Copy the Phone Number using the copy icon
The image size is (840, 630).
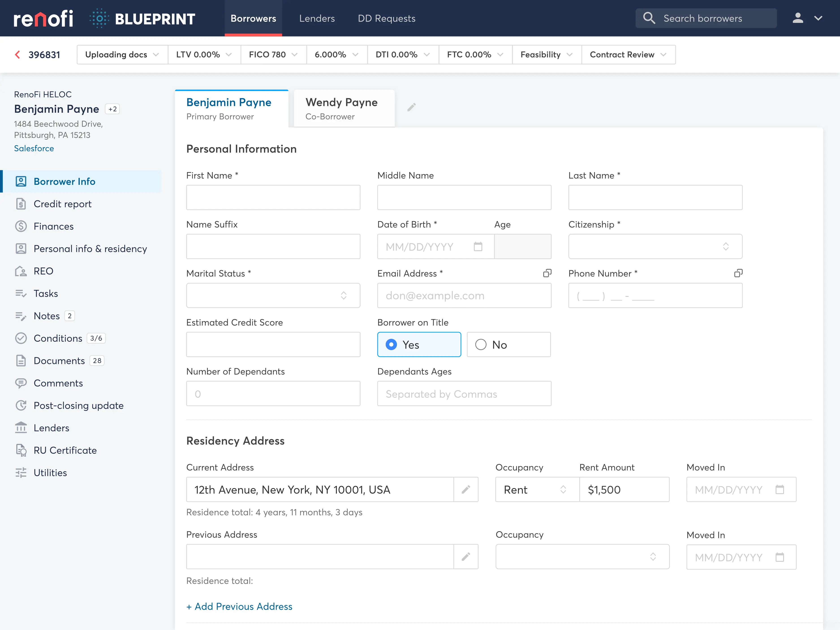(738, 273)
